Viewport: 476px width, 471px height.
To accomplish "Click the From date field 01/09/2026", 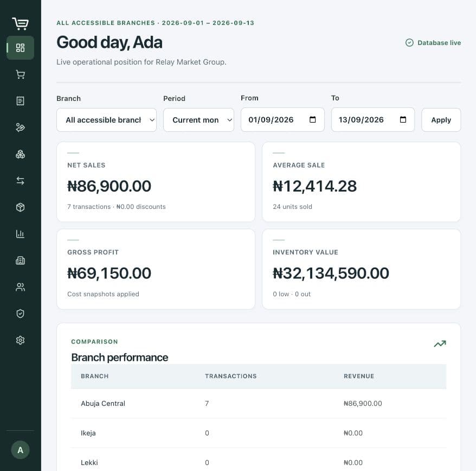I will pos(282,120).
